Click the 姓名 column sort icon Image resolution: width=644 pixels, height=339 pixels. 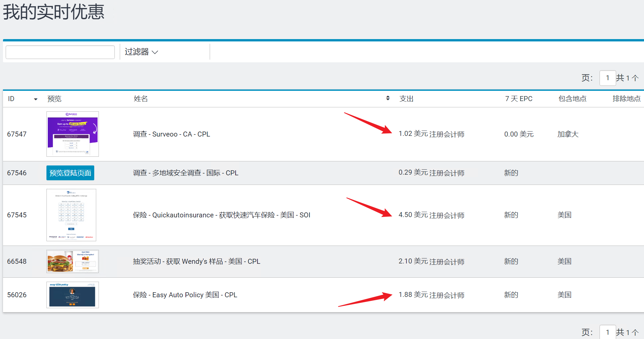(388, 98)
